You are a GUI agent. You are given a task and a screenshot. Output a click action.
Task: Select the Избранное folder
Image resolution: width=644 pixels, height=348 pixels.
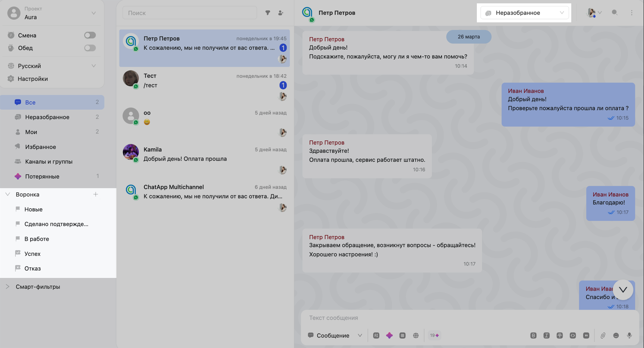40,147
